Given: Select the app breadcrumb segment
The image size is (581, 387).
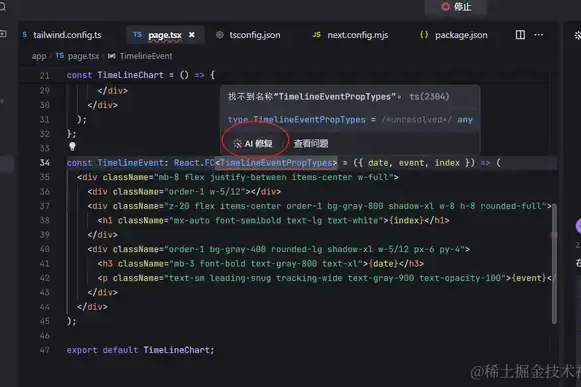Looking at the screenshot, I should (39, 56).
